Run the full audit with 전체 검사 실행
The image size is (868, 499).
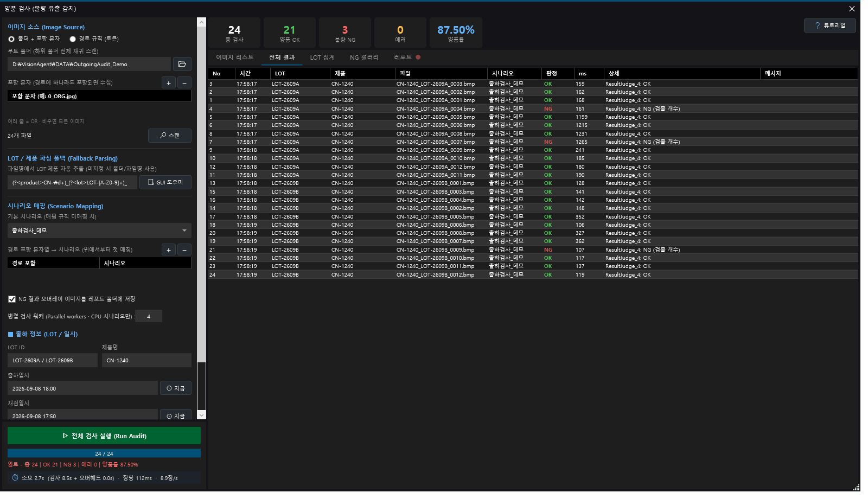104,436
